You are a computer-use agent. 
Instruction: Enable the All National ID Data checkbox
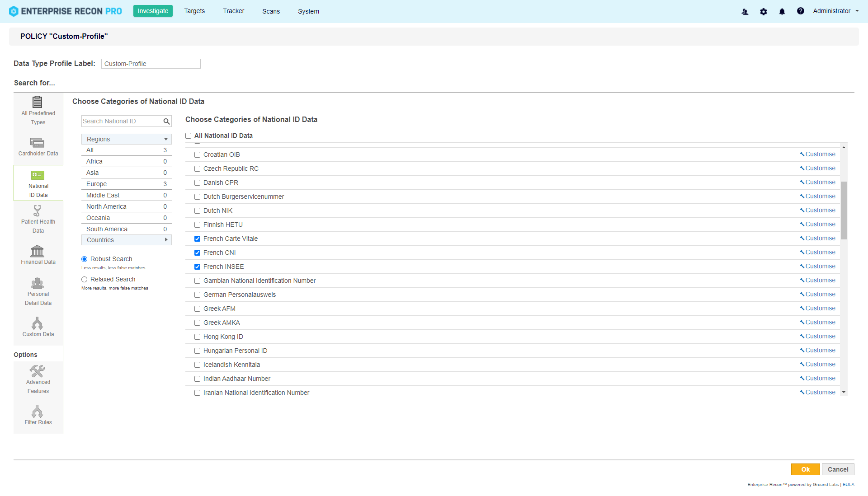coord(189,136)
